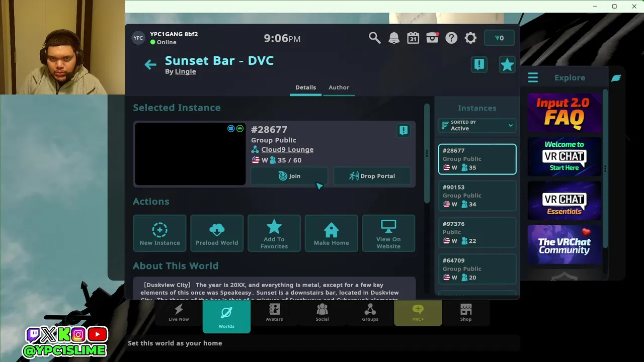The width and height of the screenshot is (644, 362).
Task: Click the Join button
Action: pyautogui.click(x=289, y=176)
